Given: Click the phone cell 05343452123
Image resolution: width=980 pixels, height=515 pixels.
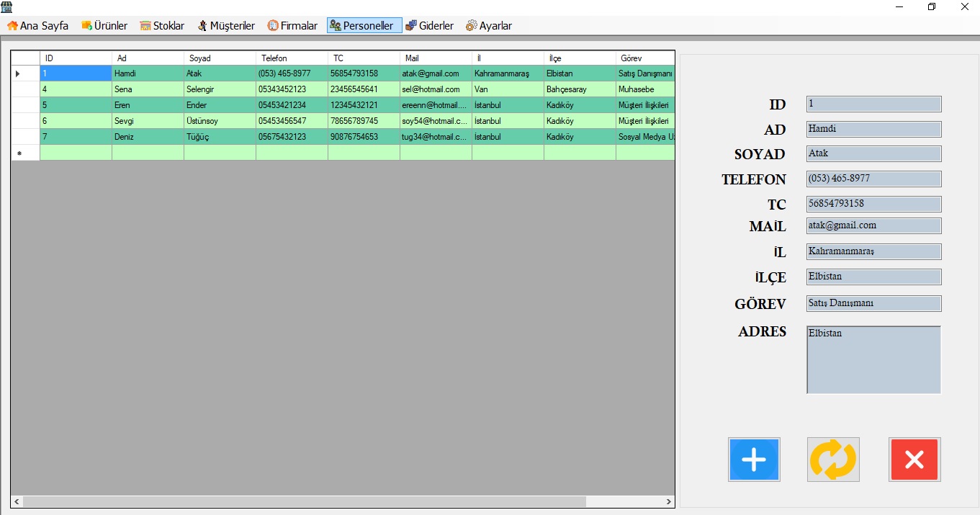Looking at the screenshot, I should (x=292, y=89).
